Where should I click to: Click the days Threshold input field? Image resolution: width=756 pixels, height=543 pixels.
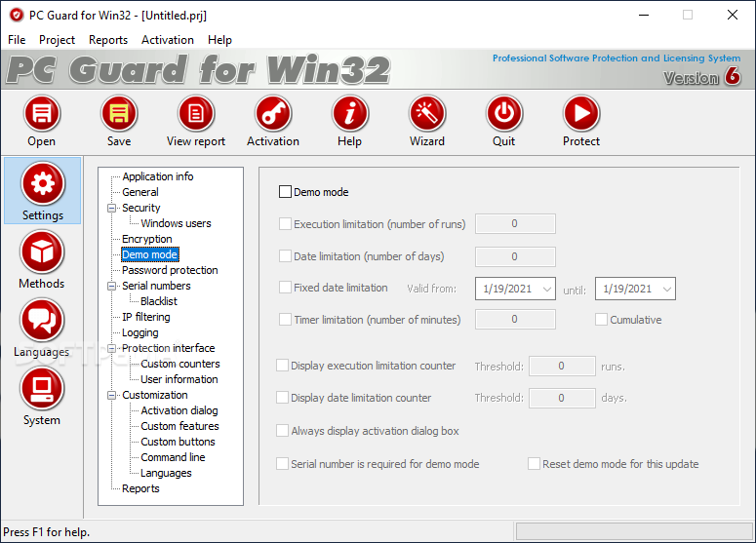pos(562,398)
